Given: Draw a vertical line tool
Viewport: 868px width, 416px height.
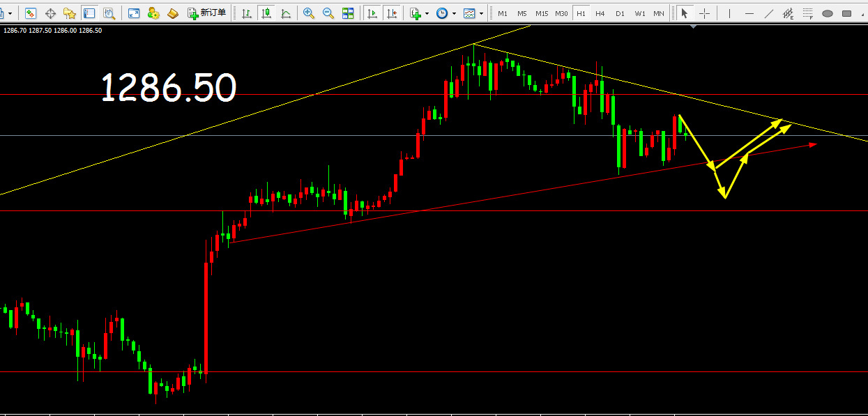Looking at the screenshot, I should (729, 13).
